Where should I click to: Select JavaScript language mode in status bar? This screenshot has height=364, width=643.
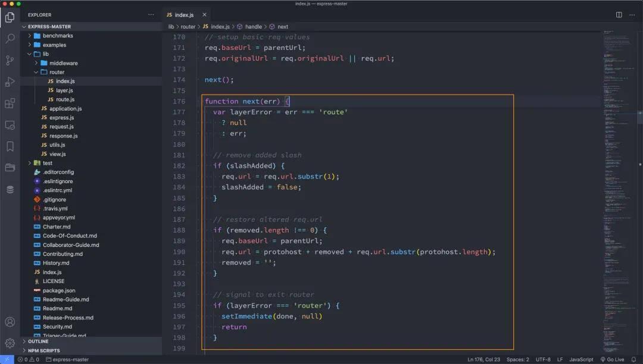coord(581,359)
